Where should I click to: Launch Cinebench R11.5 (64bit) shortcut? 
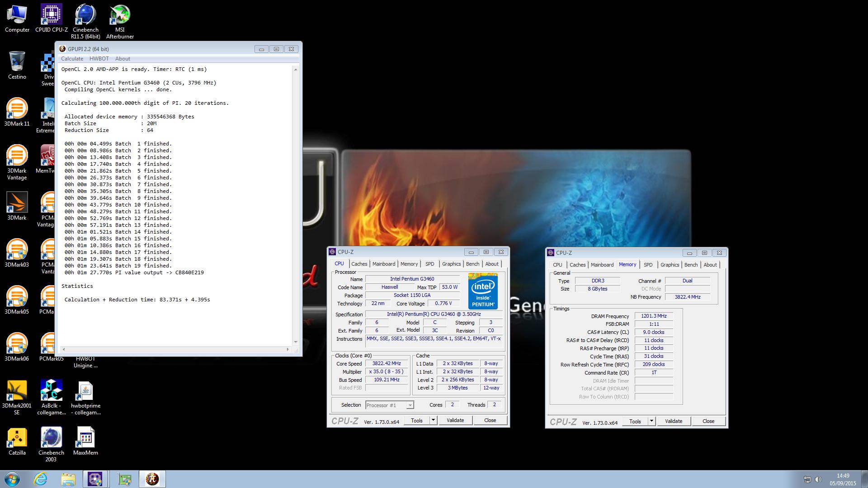85,22
